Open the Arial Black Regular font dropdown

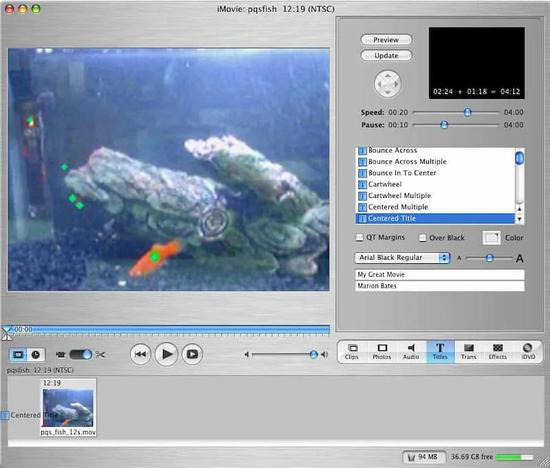(402, 258)
